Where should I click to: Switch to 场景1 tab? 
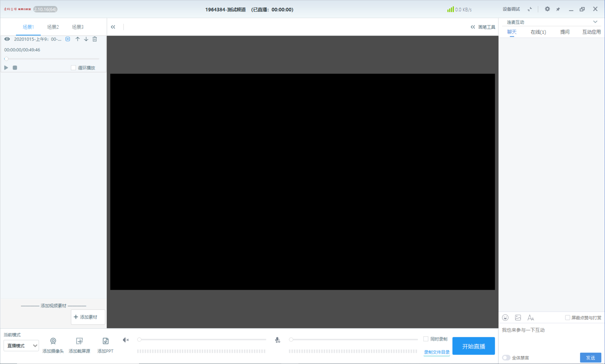coord(28,27)
